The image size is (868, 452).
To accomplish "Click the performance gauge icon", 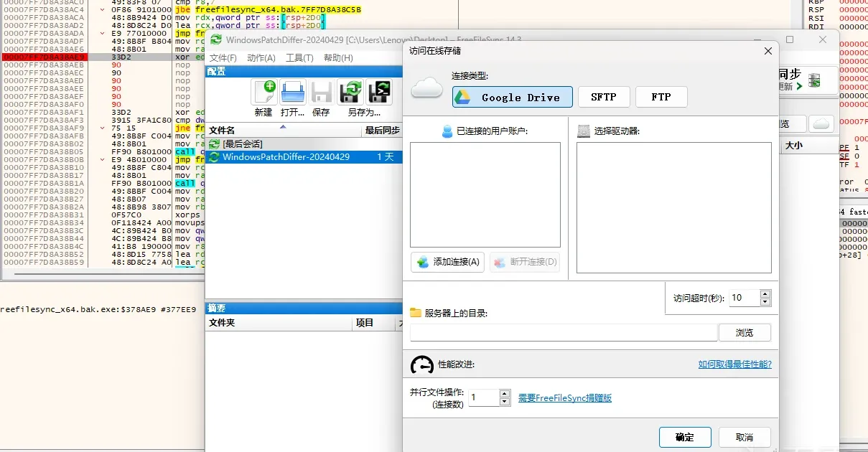I will 422,364.
